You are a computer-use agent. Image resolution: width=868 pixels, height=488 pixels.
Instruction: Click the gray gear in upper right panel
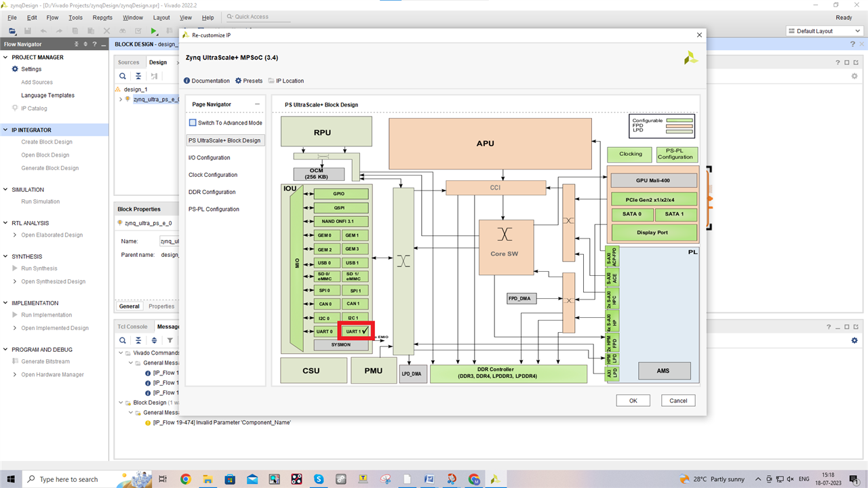(854, 76)
